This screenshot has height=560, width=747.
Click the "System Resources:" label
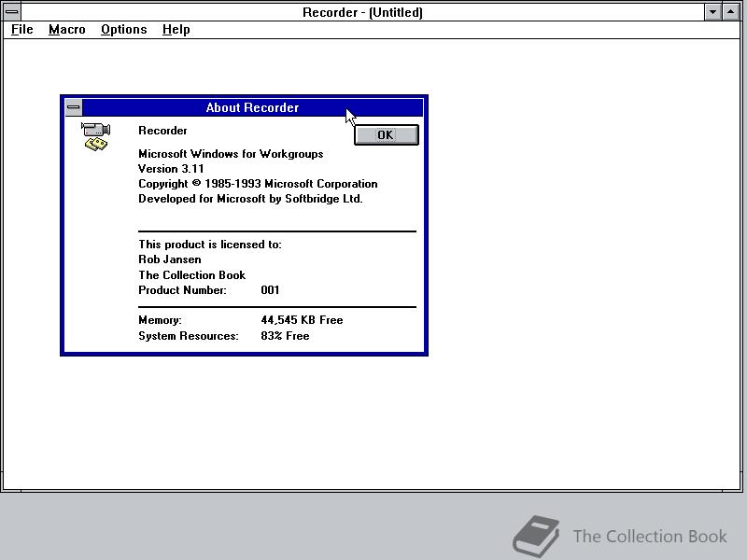point(189,336)
